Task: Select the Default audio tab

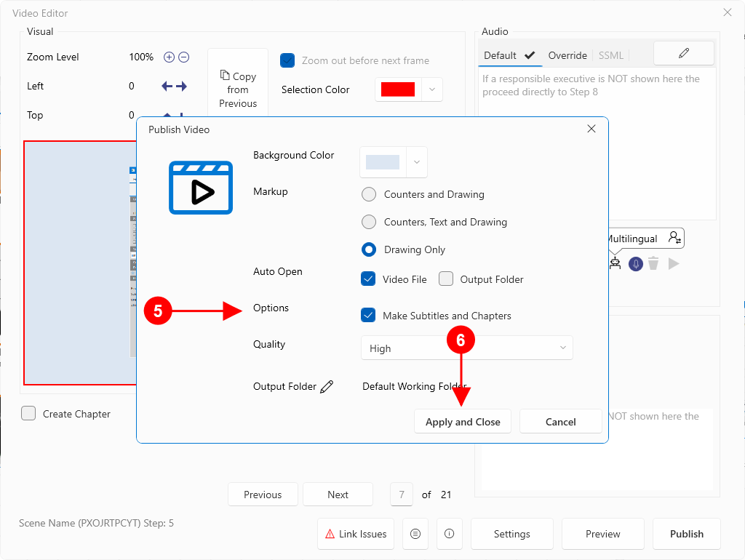Action: click(x=509, y=55)
